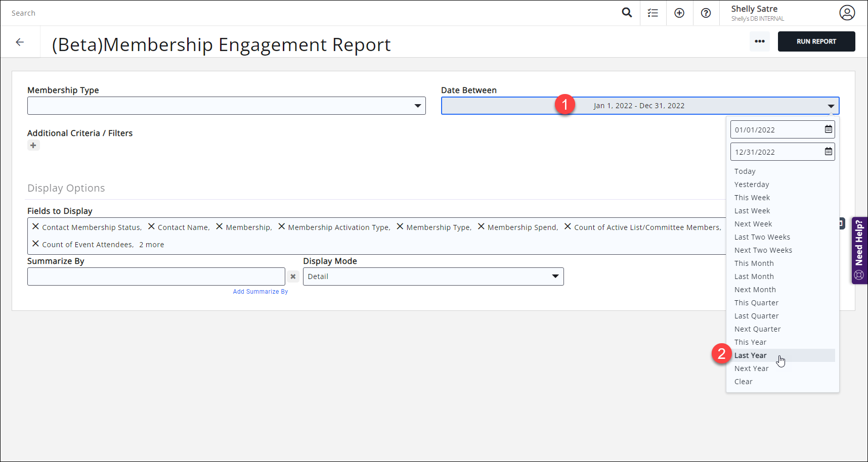Choose This Quarter in the date menu
868x462 pixels.
point(756,302)
